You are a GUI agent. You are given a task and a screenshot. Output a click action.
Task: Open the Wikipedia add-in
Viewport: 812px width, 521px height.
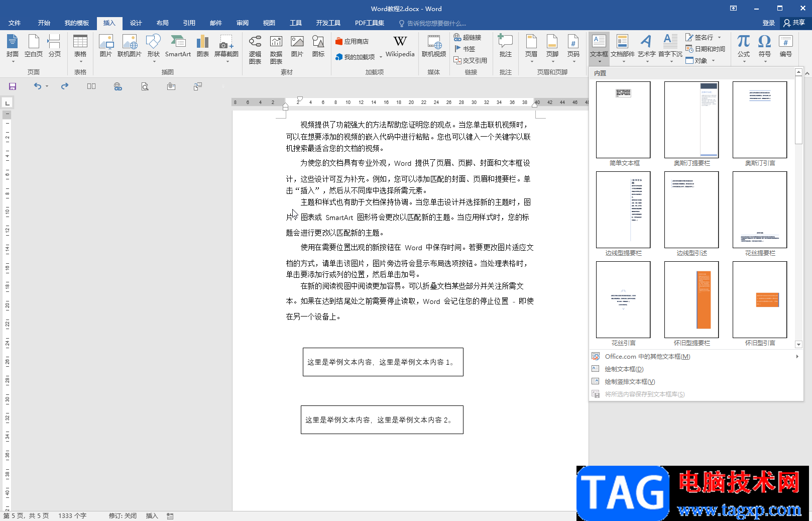[x=400, y=47]
